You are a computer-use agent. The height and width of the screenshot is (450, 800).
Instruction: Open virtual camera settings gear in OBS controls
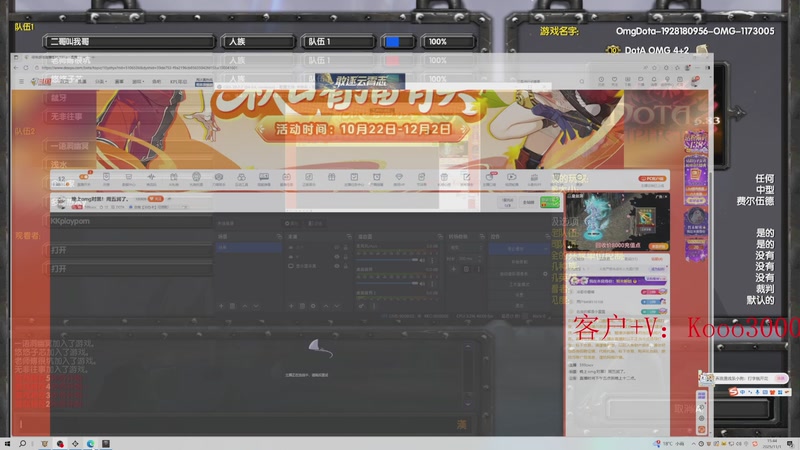pos(545,273)
